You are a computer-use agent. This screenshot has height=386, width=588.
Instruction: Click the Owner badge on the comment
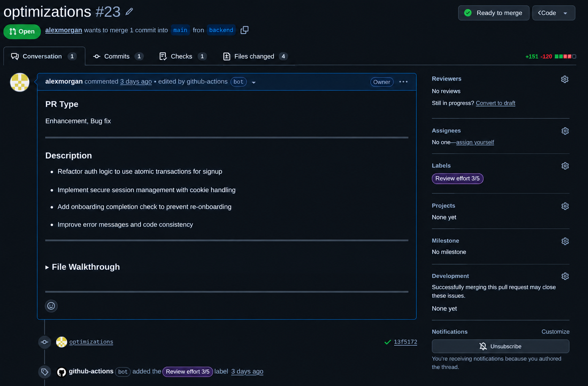coord(382,82)
